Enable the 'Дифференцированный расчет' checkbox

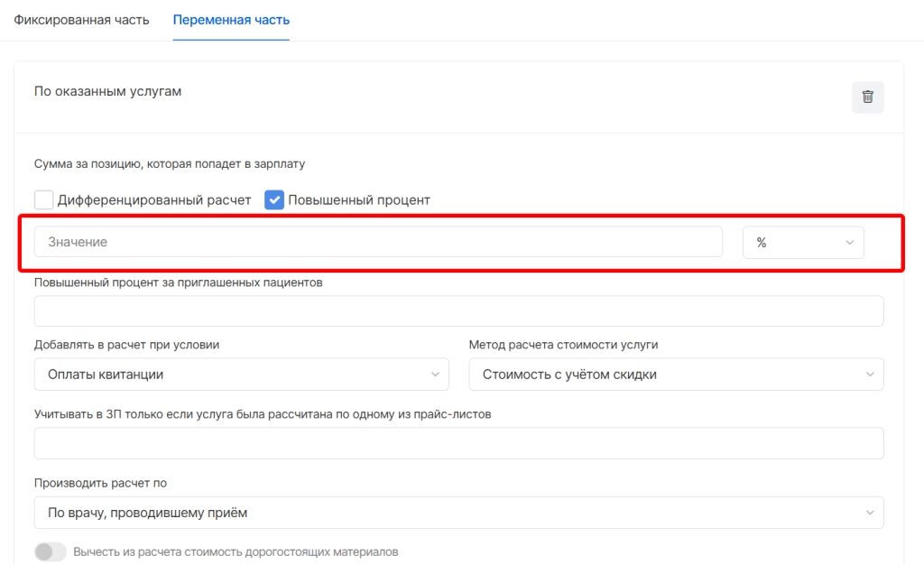[x=43, y=199]
